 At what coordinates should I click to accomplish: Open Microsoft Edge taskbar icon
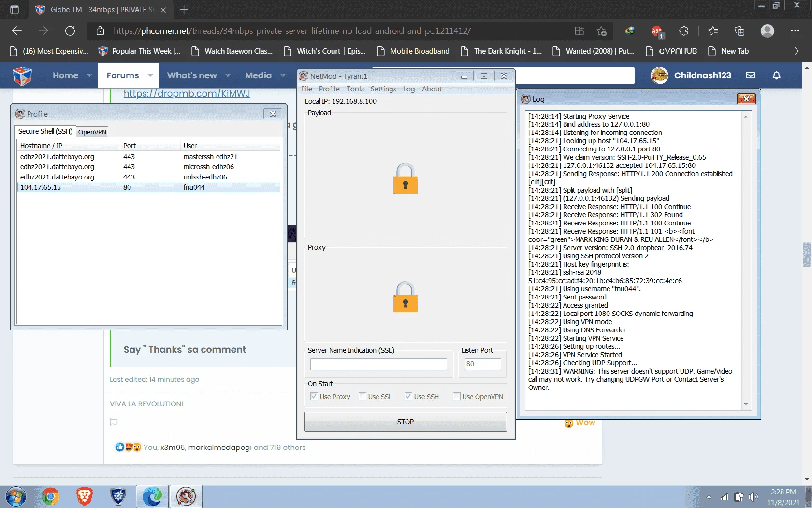(152, 497)
